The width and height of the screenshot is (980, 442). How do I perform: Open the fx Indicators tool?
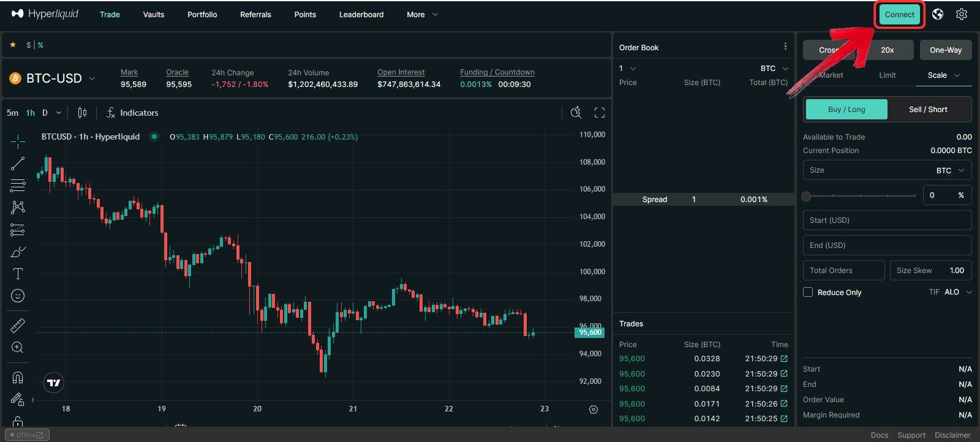(x=132, y=113)
